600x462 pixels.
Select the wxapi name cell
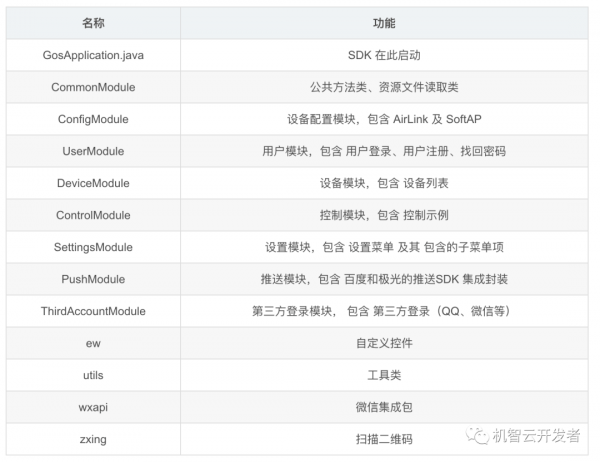coord(93,407)
